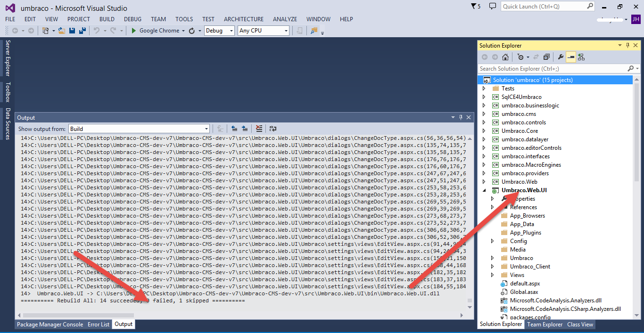
Task: Open the DEBUG menu
Action: tap(132, 19)
